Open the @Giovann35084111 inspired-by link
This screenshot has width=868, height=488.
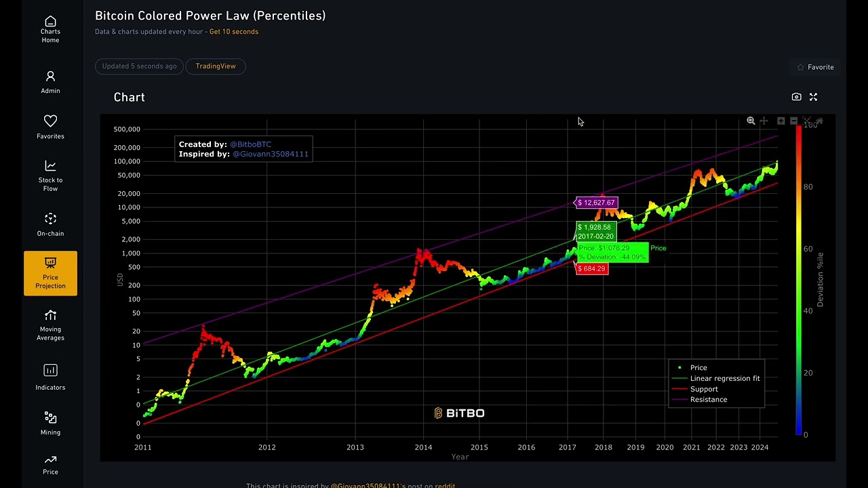pyautogui.click(x=271, y=154)
